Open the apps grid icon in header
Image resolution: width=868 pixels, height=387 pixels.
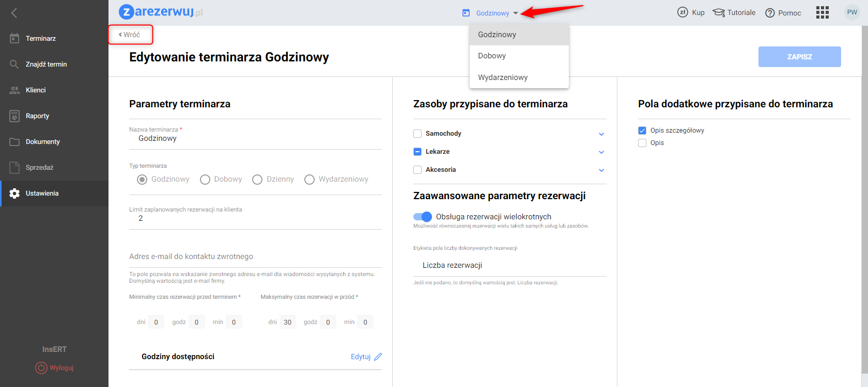click(822, 12)
